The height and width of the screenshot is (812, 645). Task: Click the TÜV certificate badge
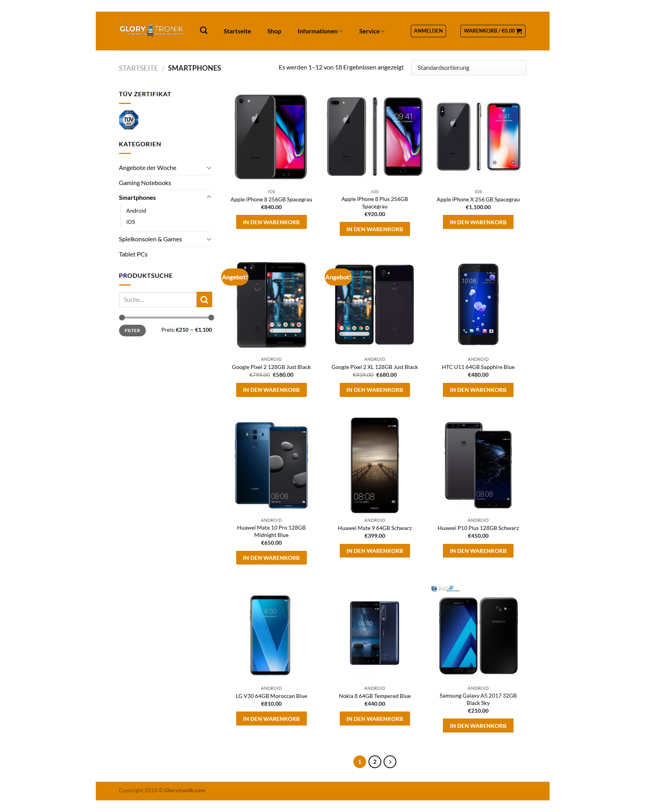(x=129, y=120)
